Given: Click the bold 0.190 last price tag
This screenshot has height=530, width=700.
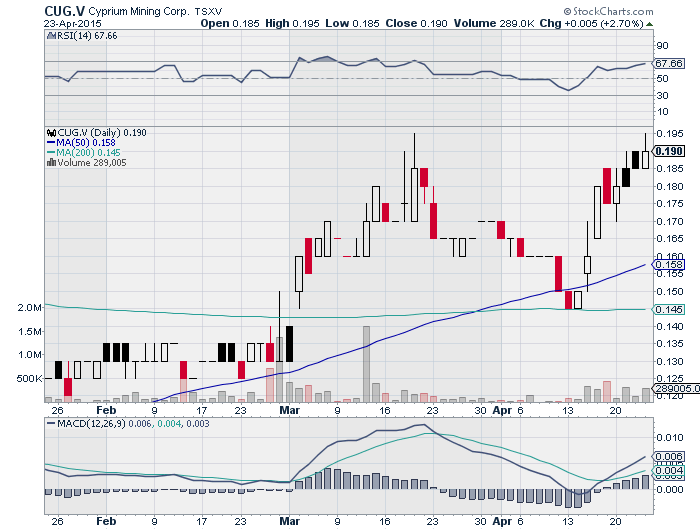Looking at the screenshot, I should tap(668, 151).
